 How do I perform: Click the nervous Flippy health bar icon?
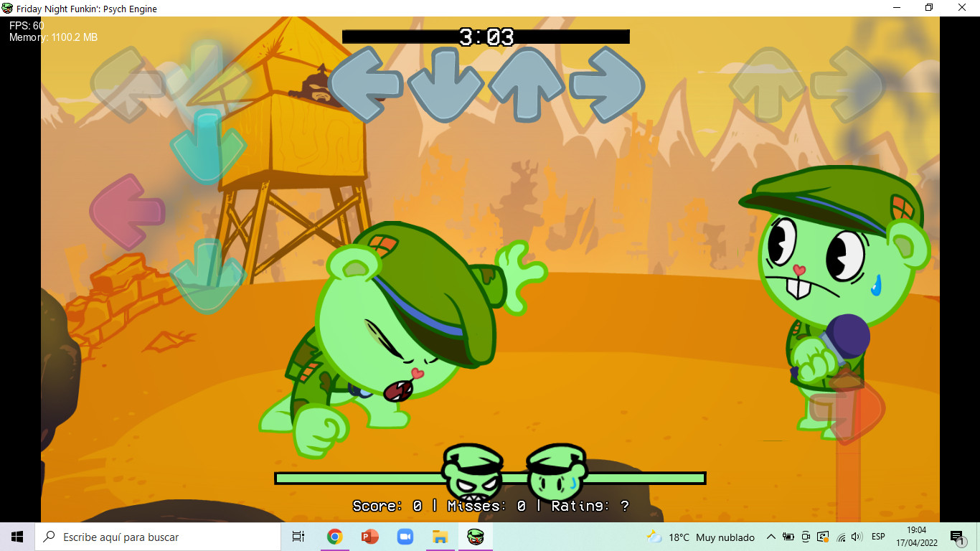click(x=557, y=474)
